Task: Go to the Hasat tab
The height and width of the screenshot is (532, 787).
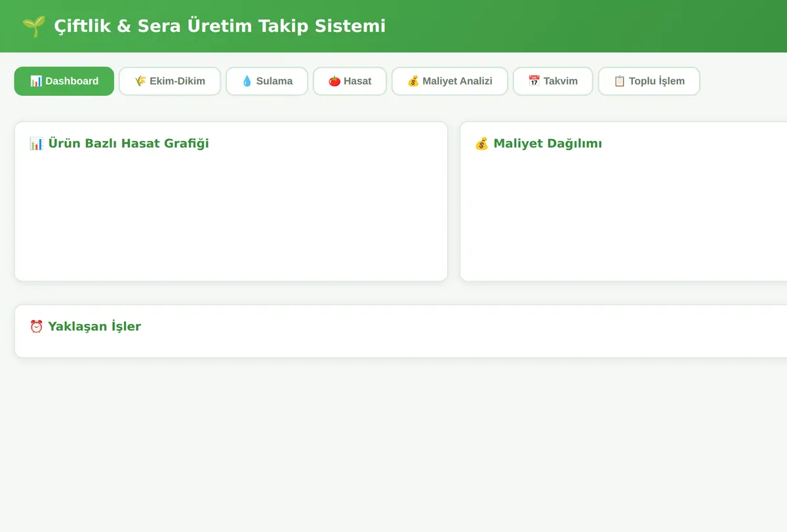Action: pos(350,81)
